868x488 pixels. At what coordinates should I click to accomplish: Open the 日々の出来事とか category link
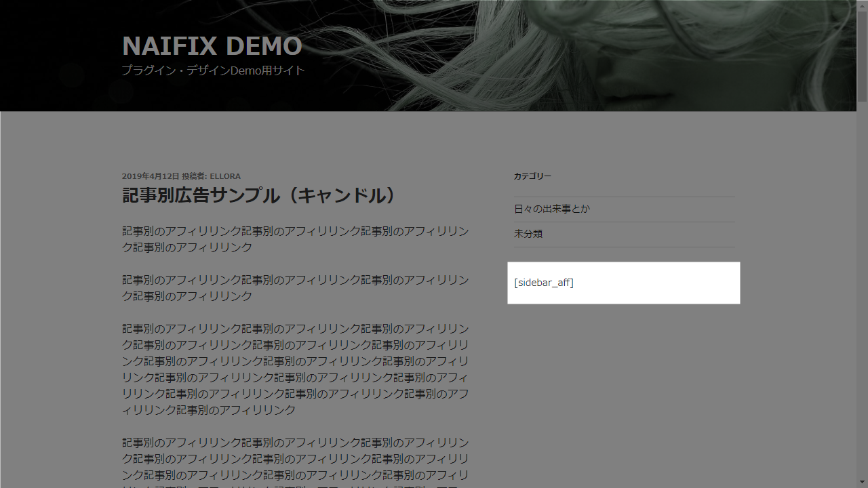coord(552,209)
